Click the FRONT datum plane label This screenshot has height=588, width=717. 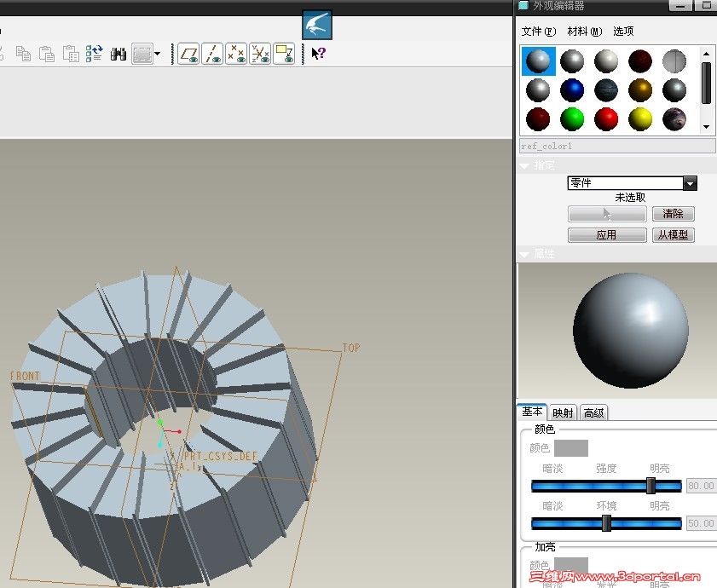click(25, 377)
